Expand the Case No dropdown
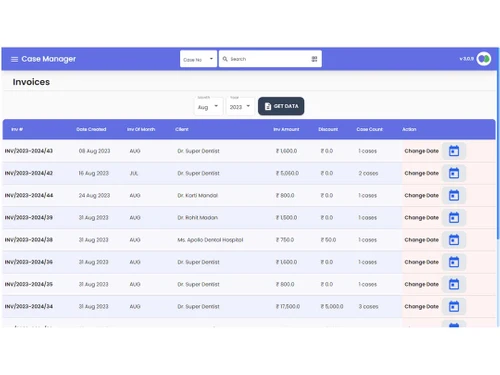Viewport: 500px width, 375px height. 198,59
